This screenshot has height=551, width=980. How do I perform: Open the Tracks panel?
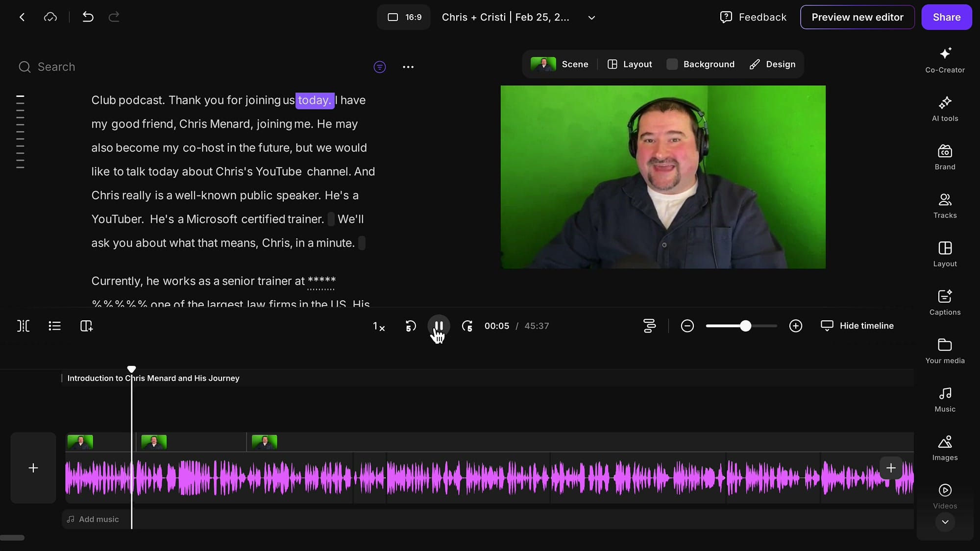(x=945, y=206)
